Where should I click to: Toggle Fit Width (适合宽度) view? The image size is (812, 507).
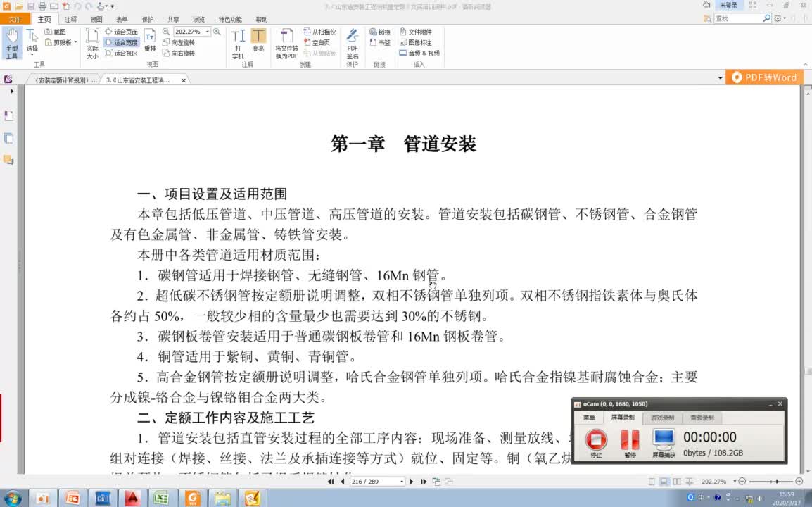[x=121, y=42]
